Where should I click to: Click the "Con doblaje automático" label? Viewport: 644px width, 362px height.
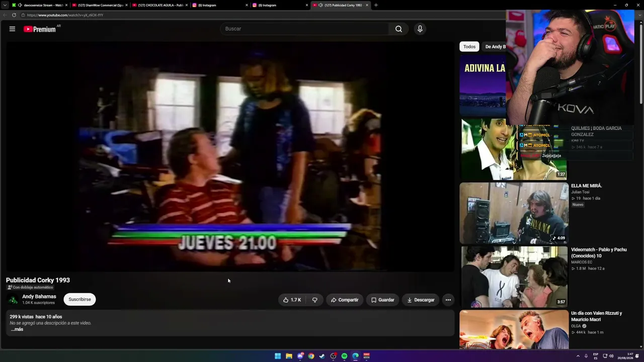(30, 288)
